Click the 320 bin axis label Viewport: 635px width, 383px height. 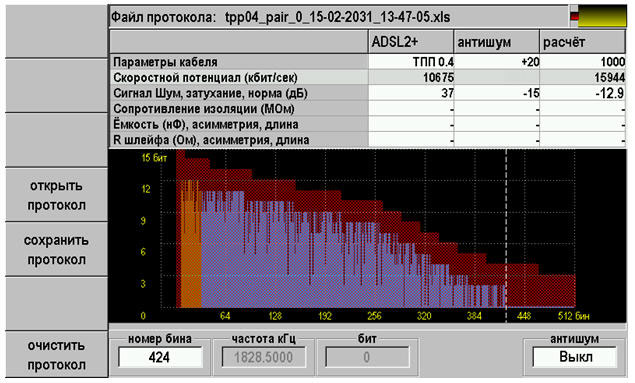pos(424,316)
